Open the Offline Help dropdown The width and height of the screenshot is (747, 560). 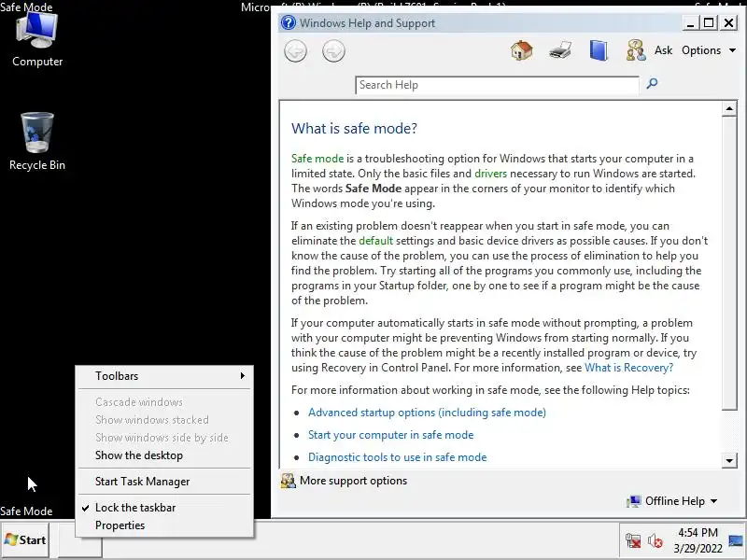[x=672, y=501]
